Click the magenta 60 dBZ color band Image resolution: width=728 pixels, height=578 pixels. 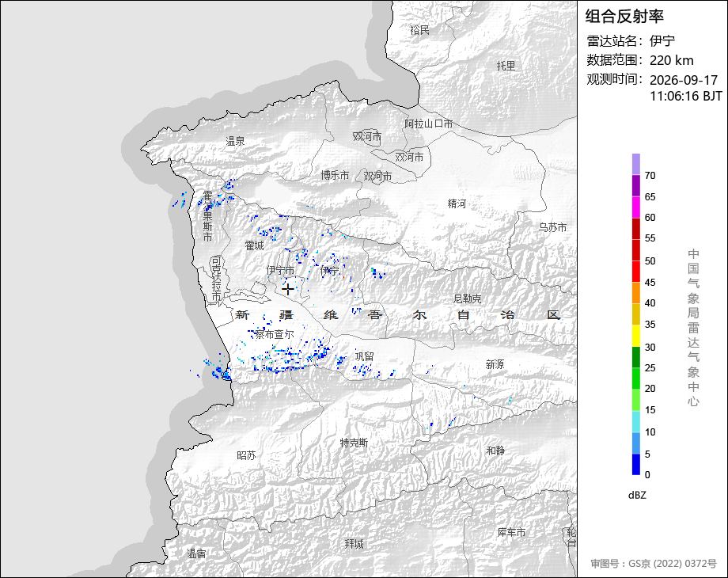[x=636, y=207]
